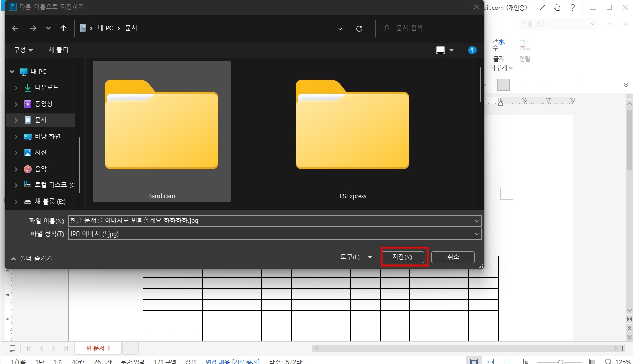633x364 pixels.
Task: Collapse the folder pane with 폴더 숨기기
Action: point(31,258)
